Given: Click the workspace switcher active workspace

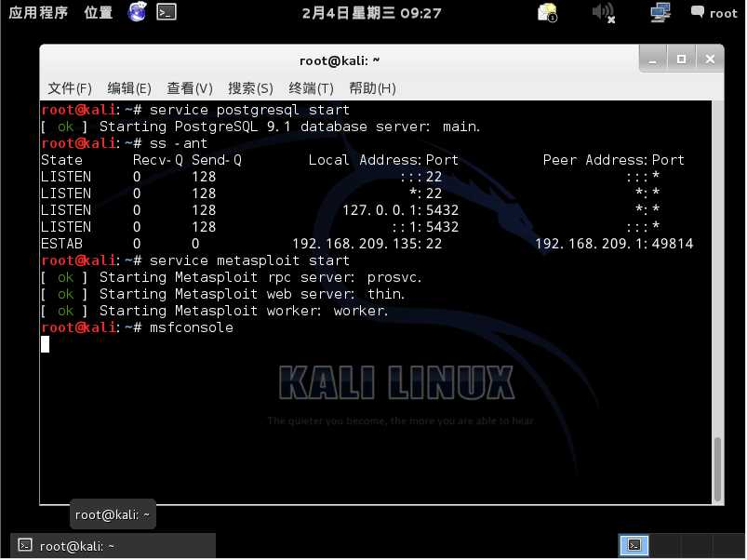Looking at the screenshot, I should pos(634,545).
